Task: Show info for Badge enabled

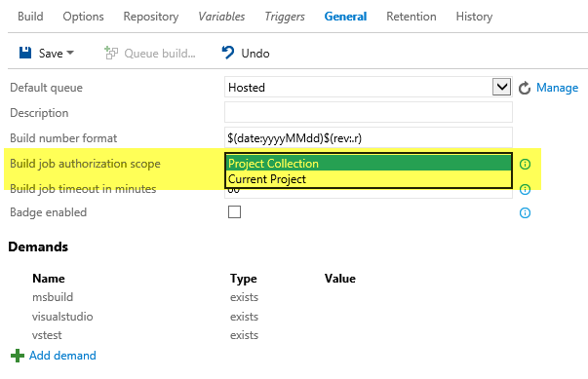Action: coord(525,212)
